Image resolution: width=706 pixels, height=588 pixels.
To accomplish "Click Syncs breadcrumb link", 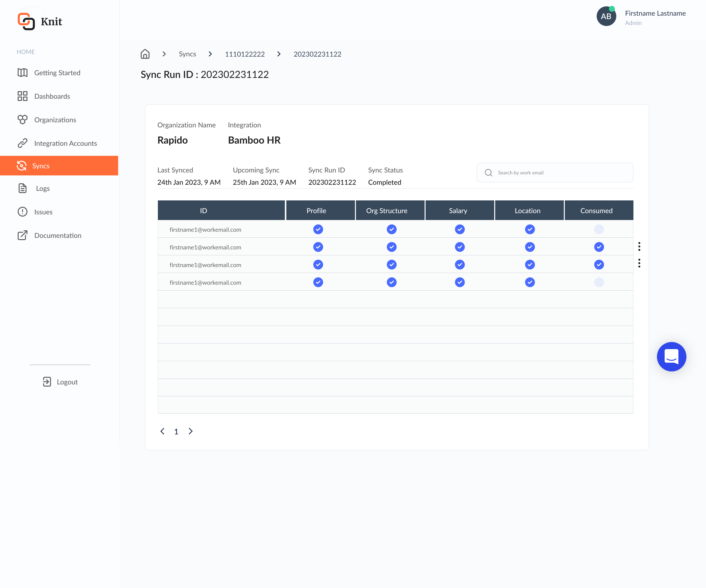I will click(x=187, y=54).
